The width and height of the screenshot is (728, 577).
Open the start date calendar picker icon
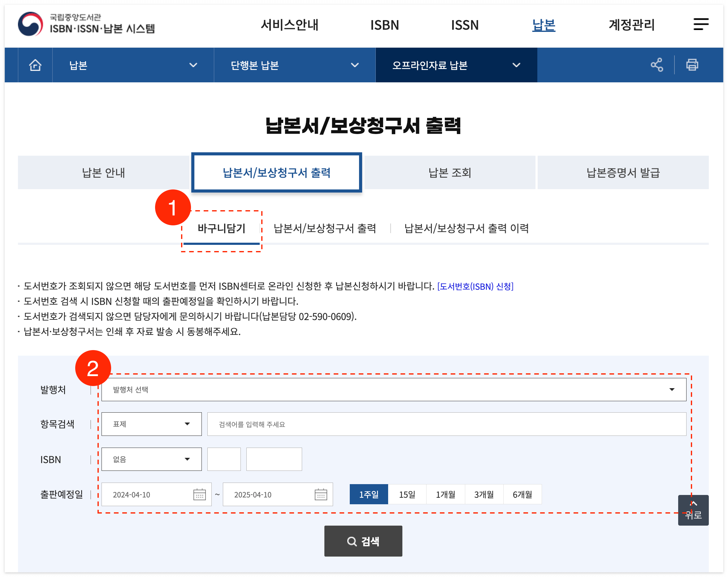(200, 494)
